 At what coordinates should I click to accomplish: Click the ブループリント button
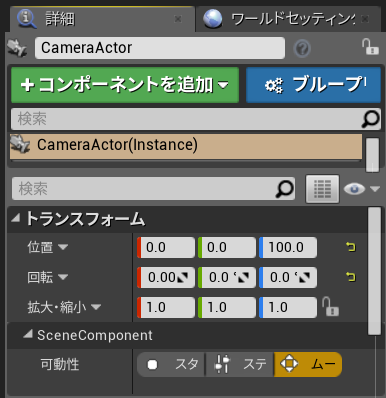(x=313, y=85)
